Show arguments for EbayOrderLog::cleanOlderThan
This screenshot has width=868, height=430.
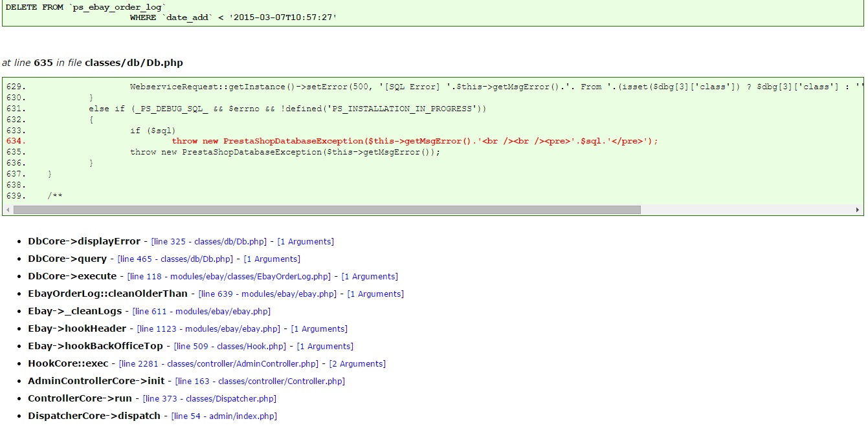pos(375,294)
